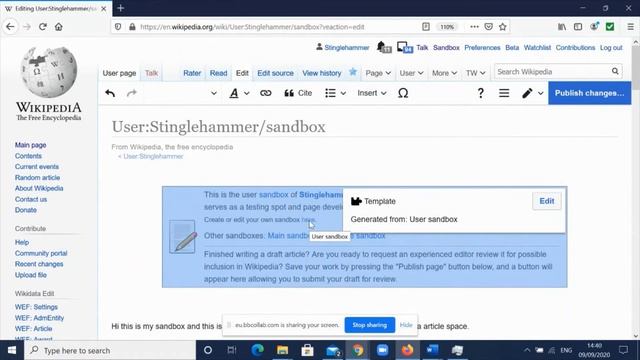Go to Main page in sidebar
This screenshot has width=640, height=360.
coord(31,145)
